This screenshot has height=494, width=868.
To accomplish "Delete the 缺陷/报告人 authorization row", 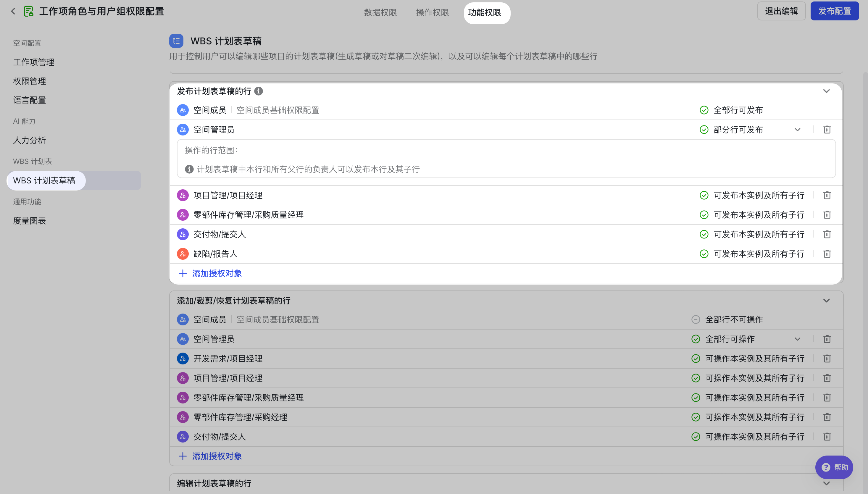I will (x=827, y=254).
